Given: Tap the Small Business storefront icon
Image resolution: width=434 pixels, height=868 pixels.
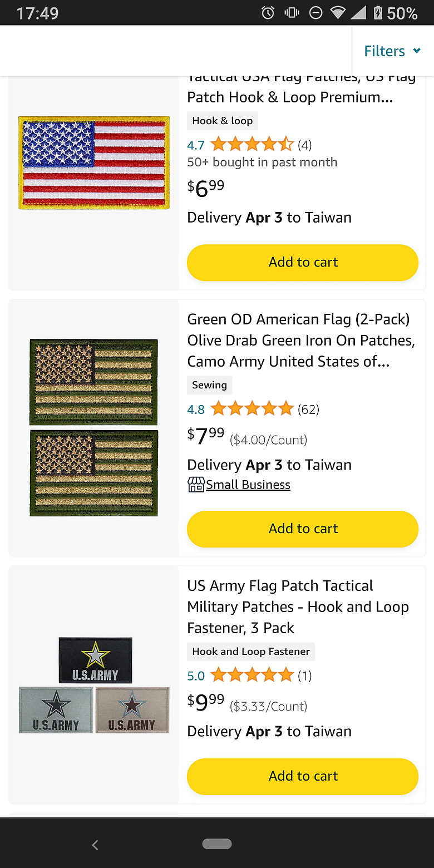Looking at the screenshot, I should (x=196, y=485).
